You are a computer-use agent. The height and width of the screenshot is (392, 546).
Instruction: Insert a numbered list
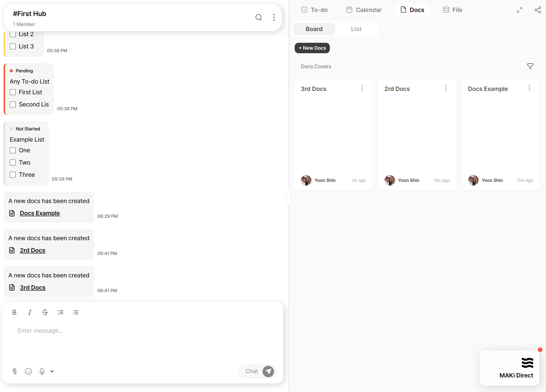click(60, 312)
